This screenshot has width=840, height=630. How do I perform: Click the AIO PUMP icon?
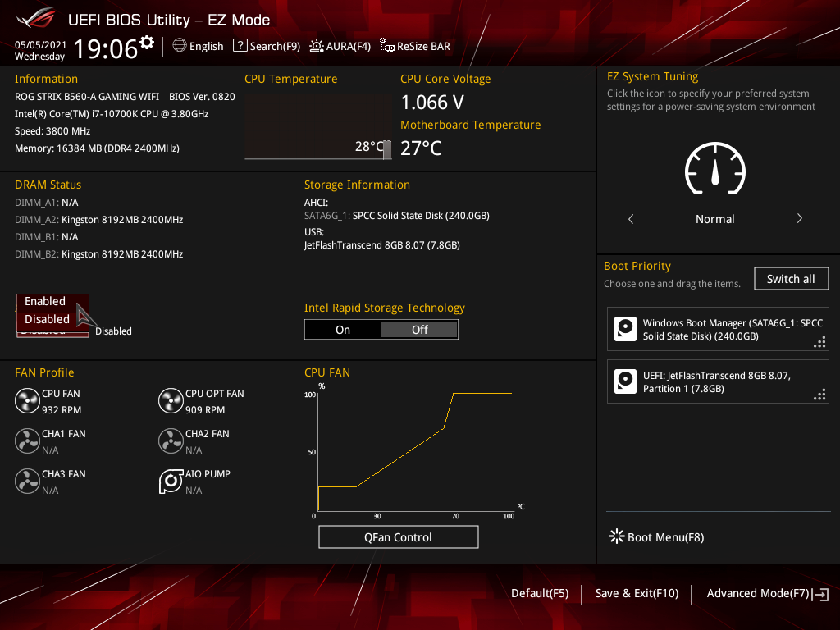pos(171,481)
